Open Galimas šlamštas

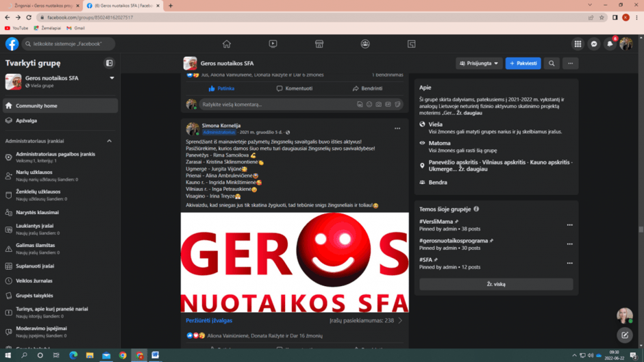(60, 248)
